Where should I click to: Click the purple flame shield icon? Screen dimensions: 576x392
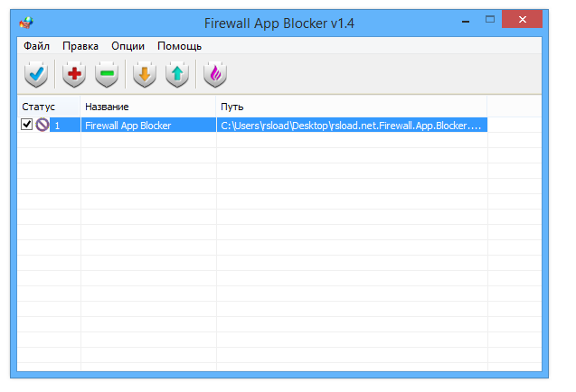[214, 75]
